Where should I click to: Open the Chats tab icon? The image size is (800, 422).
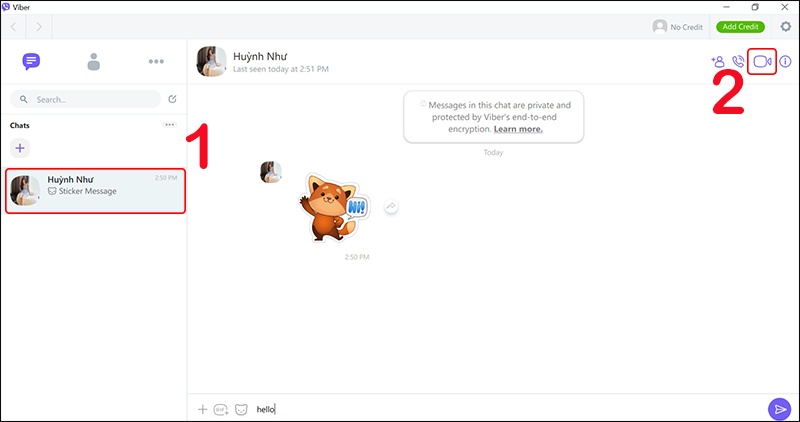tap(31, 62)
